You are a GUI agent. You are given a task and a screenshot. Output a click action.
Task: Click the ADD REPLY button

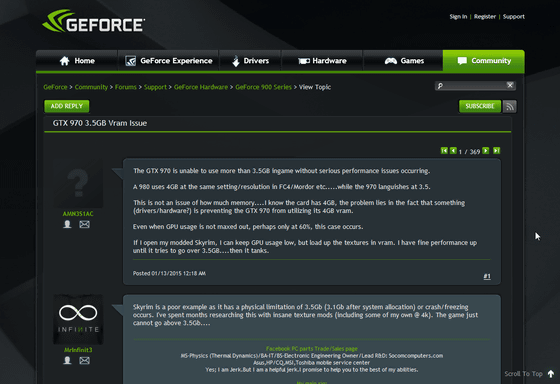[67, 106]
